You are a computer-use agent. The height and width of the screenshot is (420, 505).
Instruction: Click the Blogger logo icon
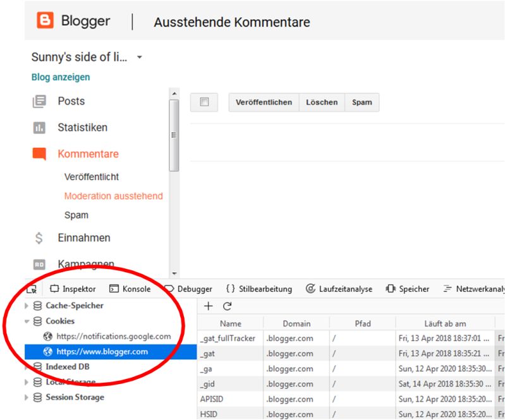pyautogui.click(x=45, y=20)
